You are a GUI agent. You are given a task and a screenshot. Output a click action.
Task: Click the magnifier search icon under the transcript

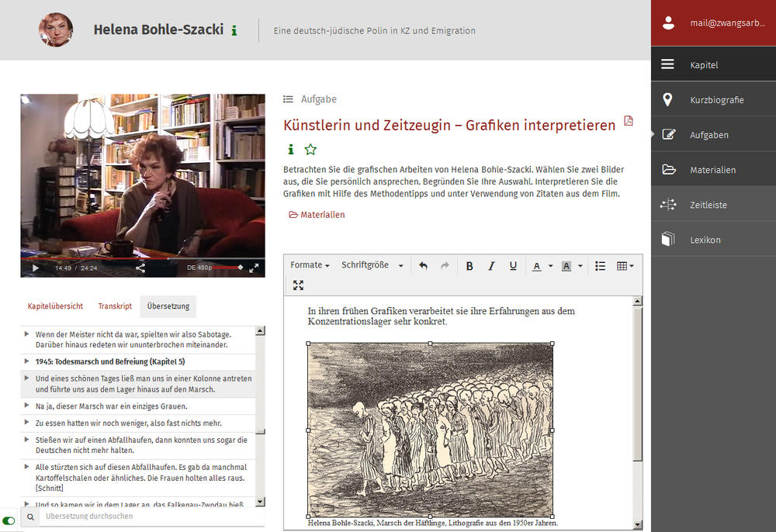pos(31,516)
